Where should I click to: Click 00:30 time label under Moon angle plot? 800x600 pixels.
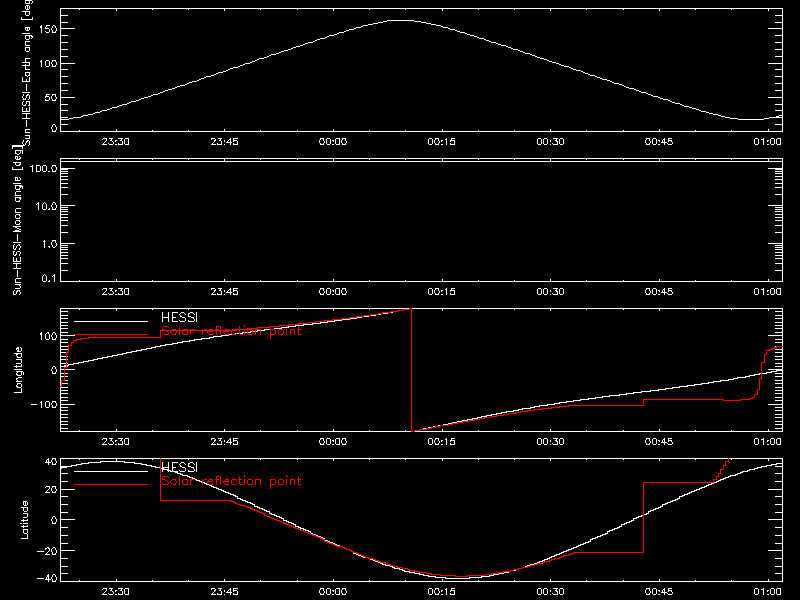pyautogui.click(x=550, y=291)
